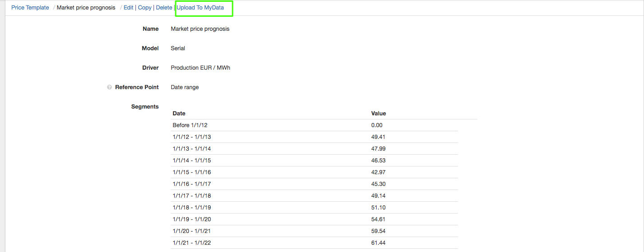
Task: Select the 1/1/18 - 1/1/19 date range
Action: (191, 208)
